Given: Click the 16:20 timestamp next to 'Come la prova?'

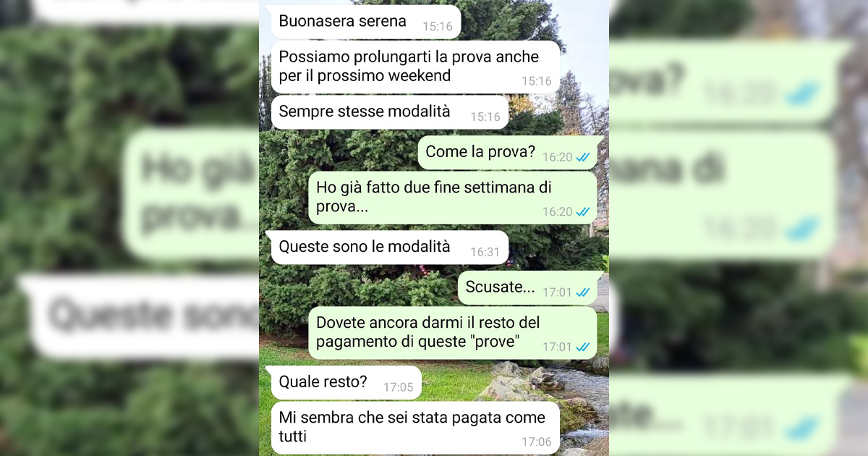Looking at the screenshot, I should [558, 157].
